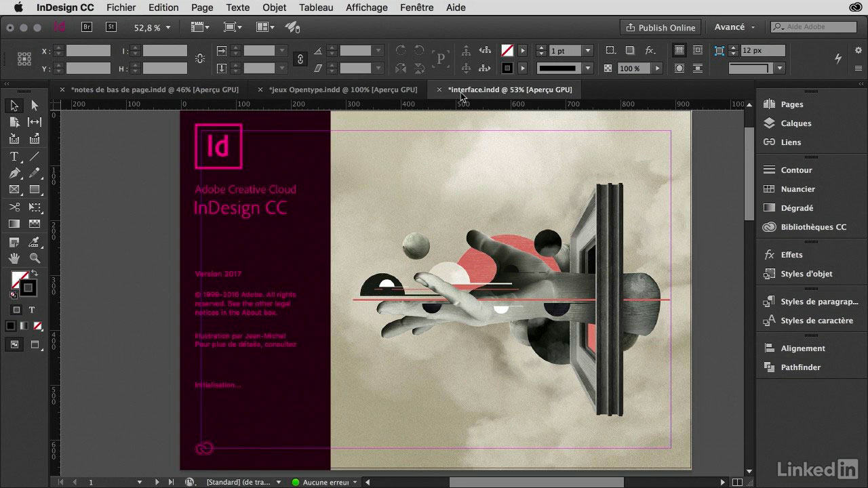Toggle the constrain proportions link in the control bar

[x=300, y=59]
